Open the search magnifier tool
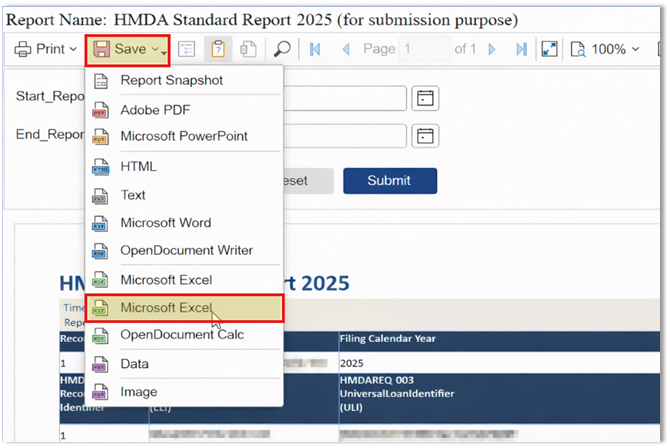 [x=283, y=49]
